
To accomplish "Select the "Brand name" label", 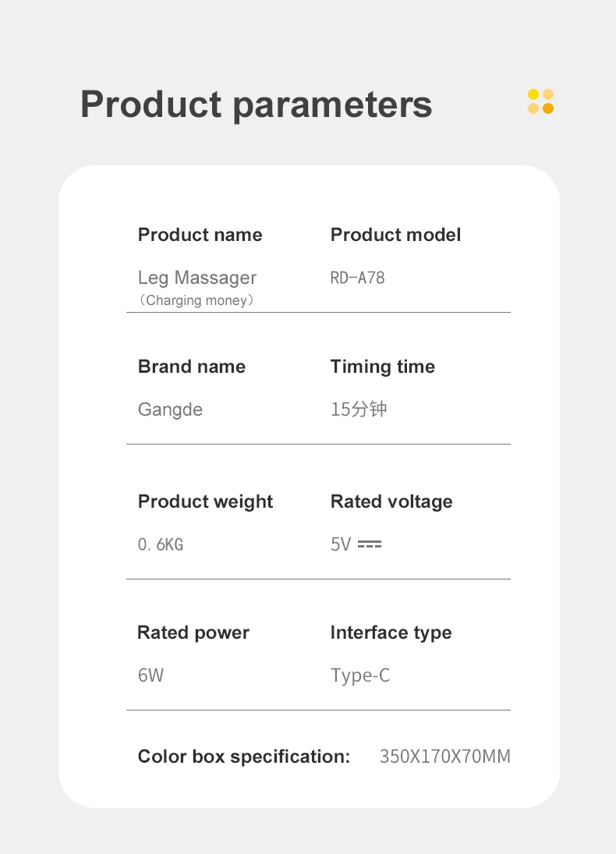I will (191, 367).
